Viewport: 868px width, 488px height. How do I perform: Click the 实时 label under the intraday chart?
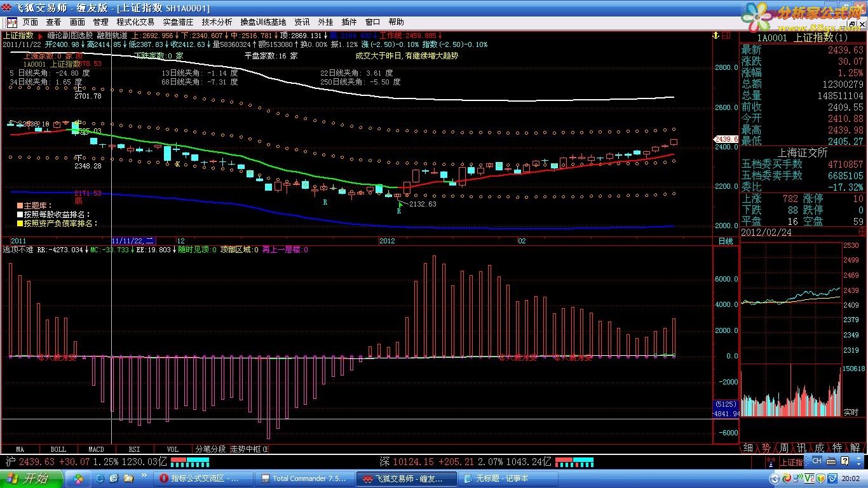click(851, 412)
